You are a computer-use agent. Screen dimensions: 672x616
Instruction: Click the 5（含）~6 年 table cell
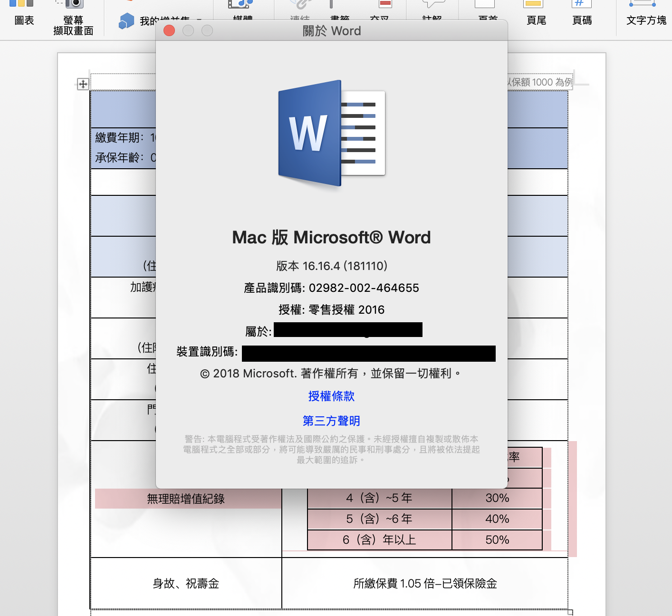click(x=379, y=519)
